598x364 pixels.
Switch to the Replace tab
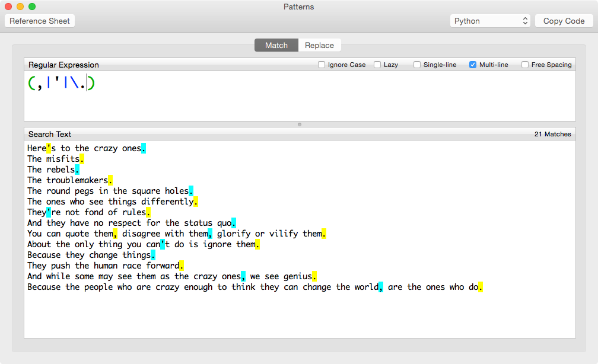319,46
